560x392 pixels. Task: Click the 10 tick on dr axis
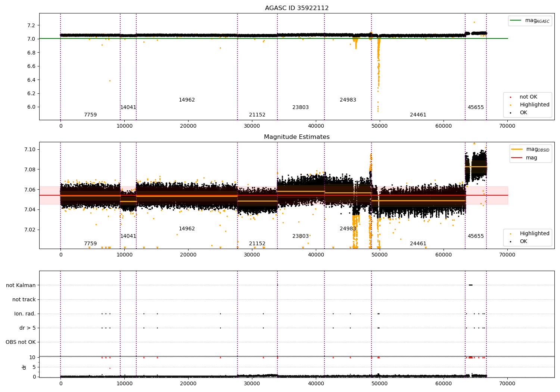(32, 358)
